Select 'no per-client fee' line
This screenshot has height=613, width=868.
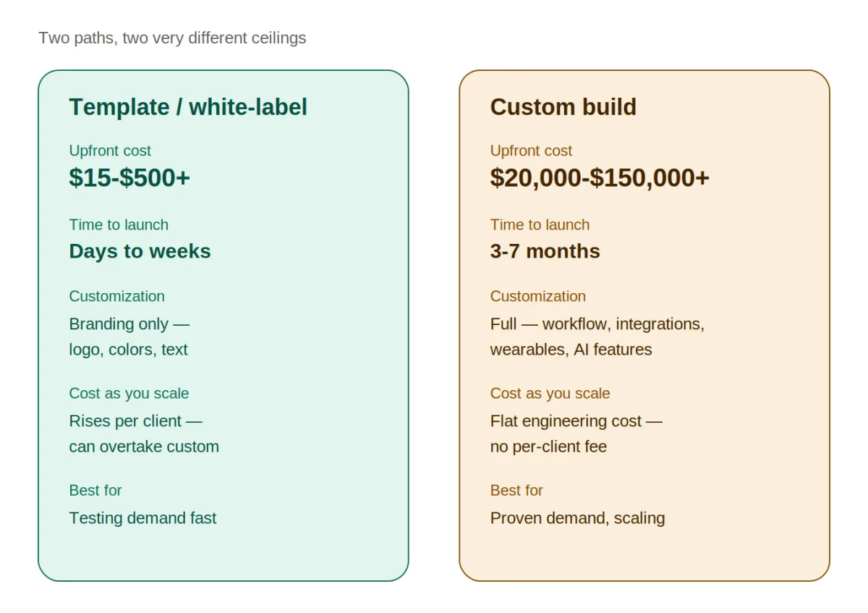point(548,447)
